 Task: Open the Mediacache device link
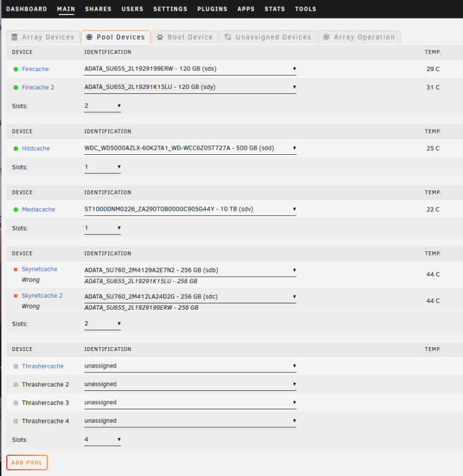[x=39, y=209]
